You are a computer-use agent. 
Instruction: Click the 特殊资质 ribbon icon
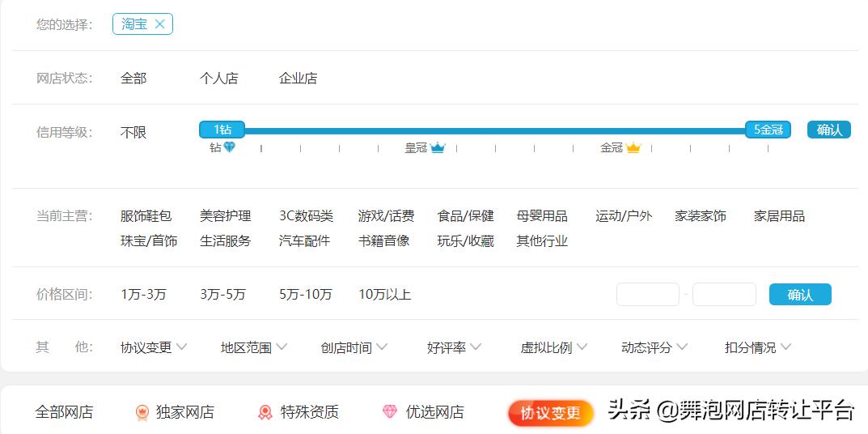click(x=265, y=412)
